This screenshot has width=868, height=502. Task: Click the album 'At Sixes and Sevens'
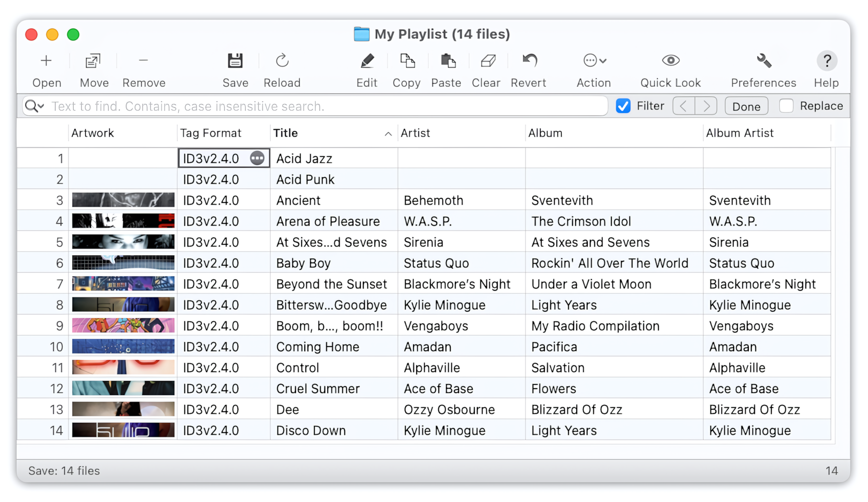(590, 242)
